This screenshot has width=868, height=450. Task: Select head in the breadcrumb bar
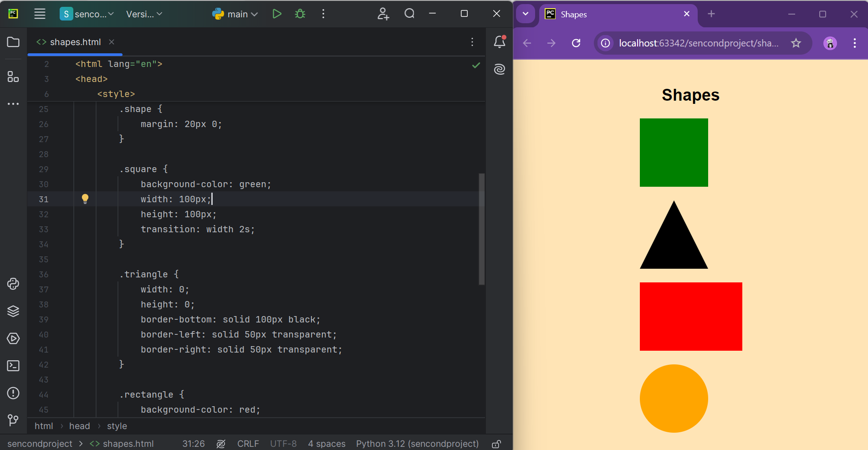tap(80, 426)
